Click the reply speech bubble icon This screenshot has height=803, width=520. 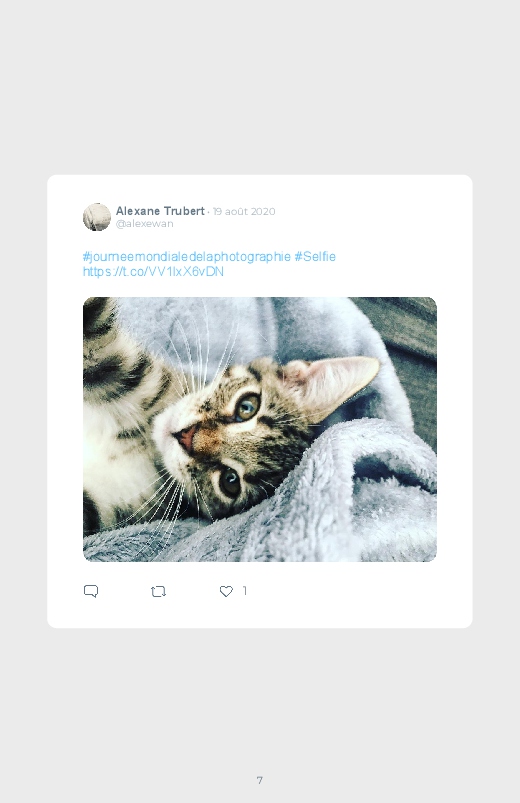(x=91, y=591)
